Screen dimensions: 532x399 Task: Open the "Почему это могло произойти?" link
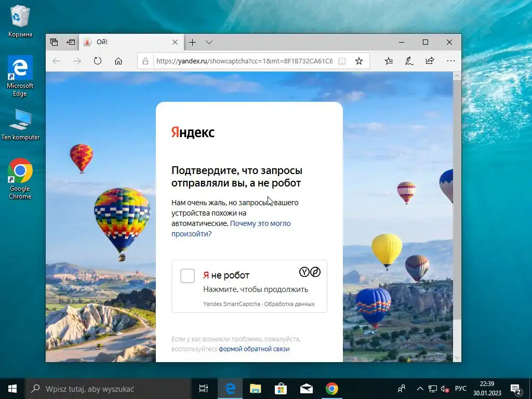point(231,229)
